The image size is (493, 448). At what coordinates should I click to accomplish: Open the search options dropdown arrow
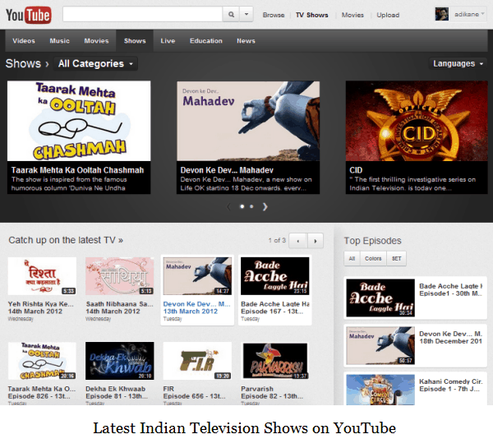(x=246, y=15)
